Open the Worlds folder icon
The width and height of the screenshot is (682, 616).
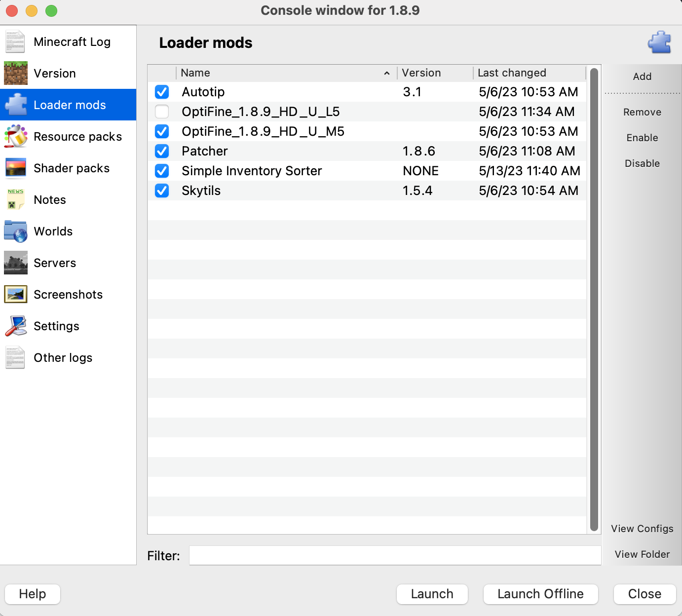point(15,231)
